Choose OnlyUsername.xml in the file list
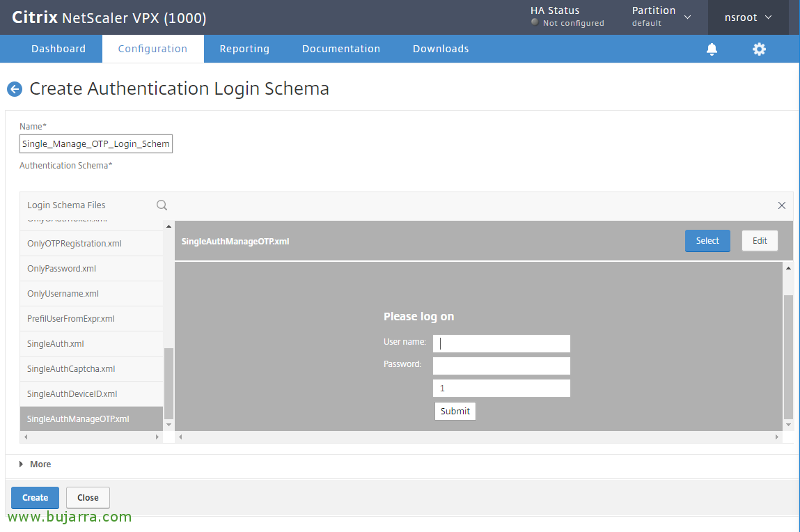The height and width of the screenshot is (532, 800). click(92, 293)
